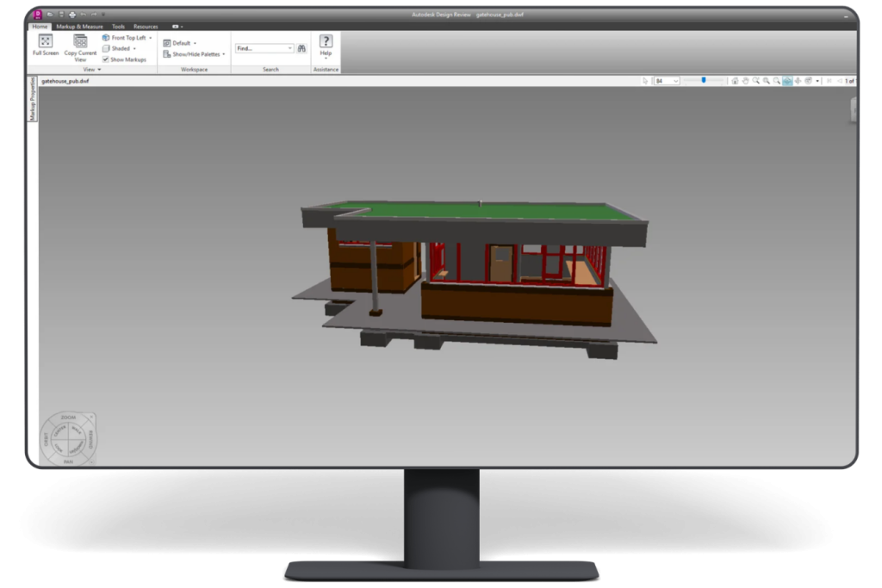
Task: Toggle the highlighted Orbit tool
Action: [x=787, y=81]
